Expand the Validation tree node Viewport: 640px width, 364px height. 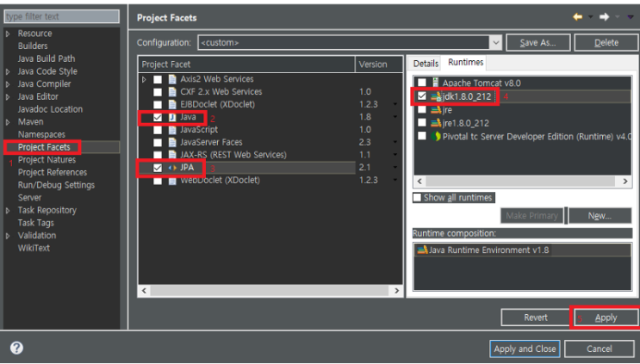coord(8,236)
